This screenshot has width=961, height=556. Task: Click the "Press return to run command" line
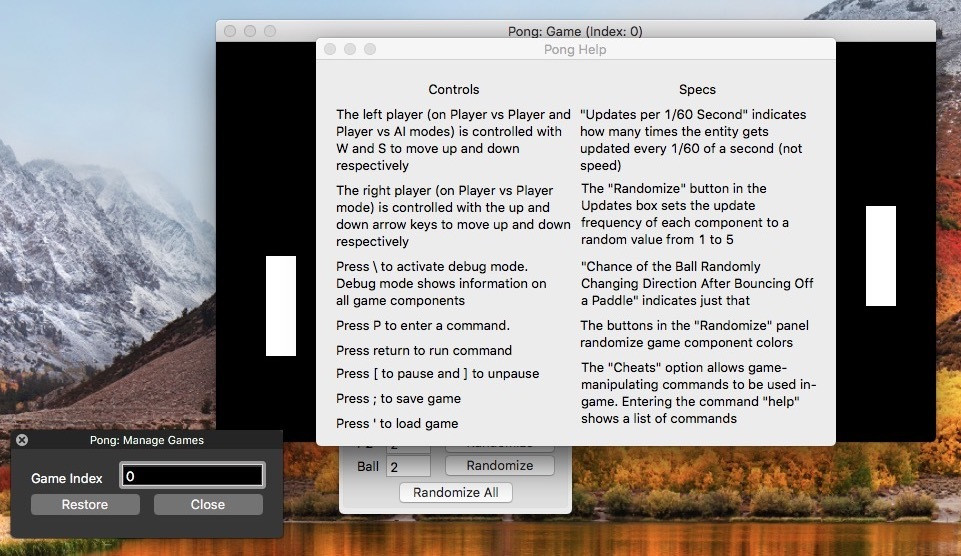tap(424, 351)
